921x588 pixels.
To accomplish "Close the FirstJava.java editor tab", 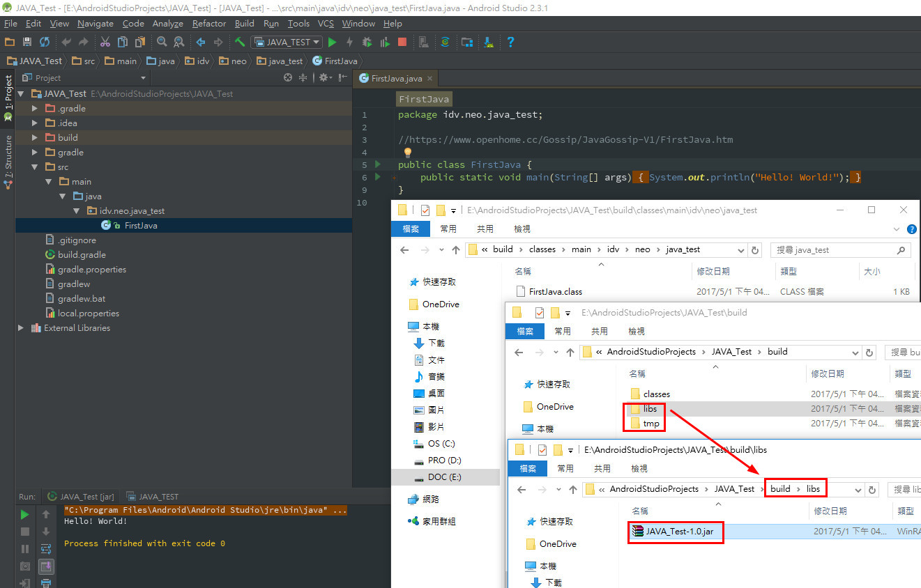I will (x=430, y=79).
